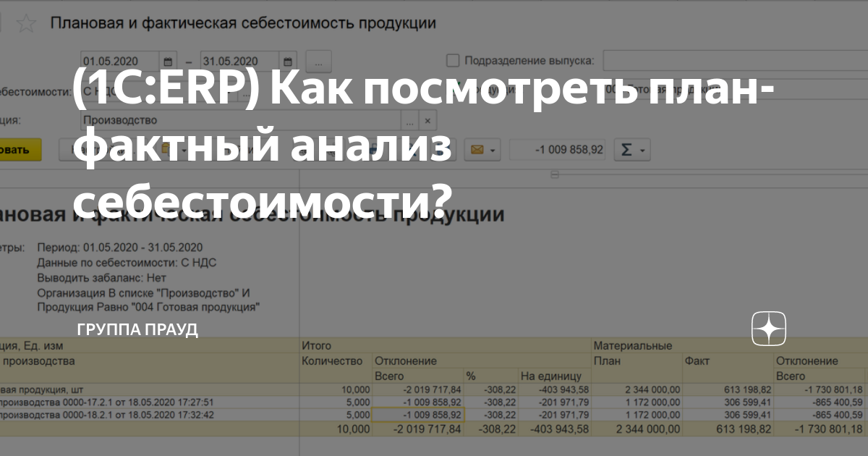Viewport: 868px width, 456px height.
Task: Open calendar for end date 31.05.2020
Action: point(287,61)
